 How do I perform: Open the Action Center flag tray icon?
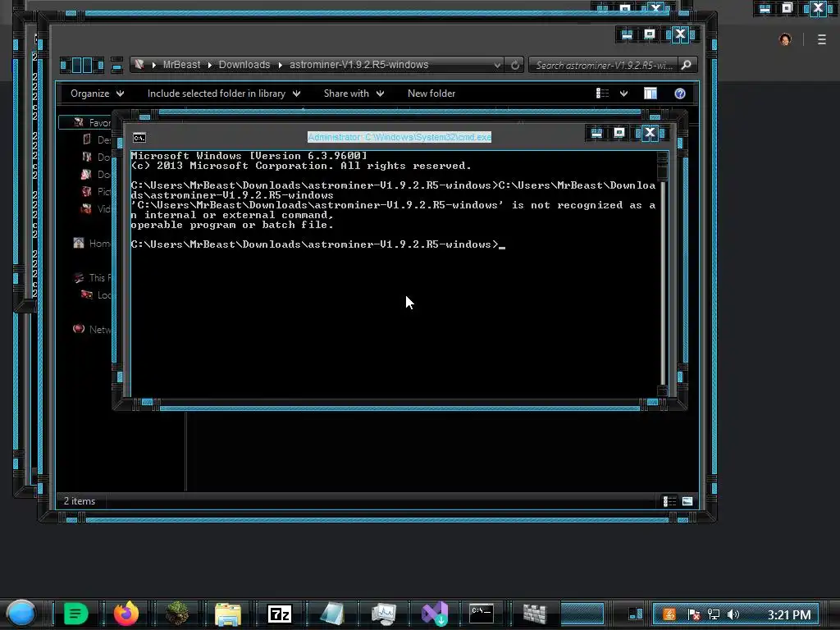point(694,614)
